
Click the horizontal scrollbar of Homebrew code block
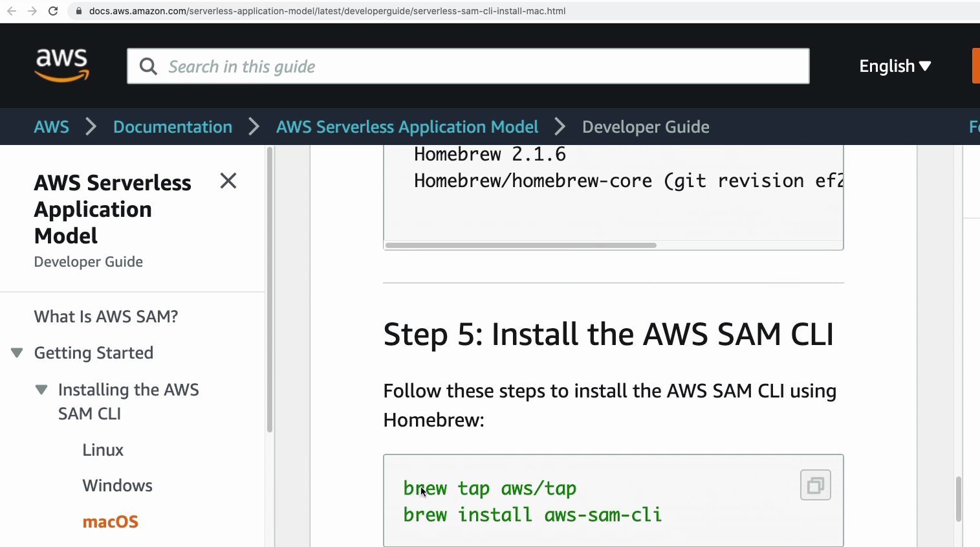point(521,245)
